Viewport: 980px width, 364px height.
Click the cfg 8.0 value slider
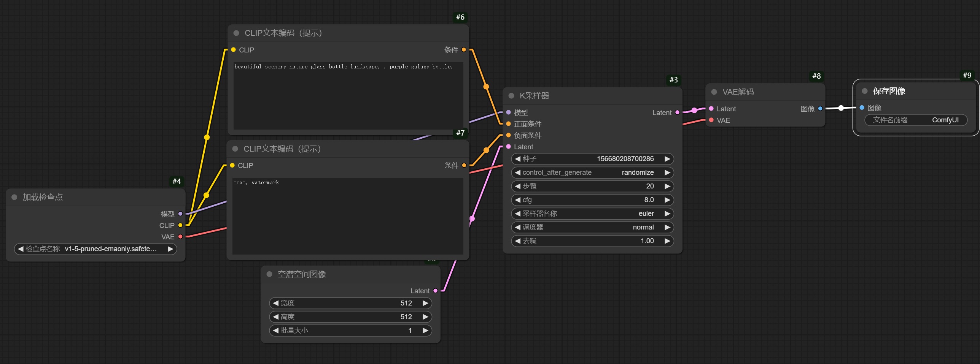[592, 200]
